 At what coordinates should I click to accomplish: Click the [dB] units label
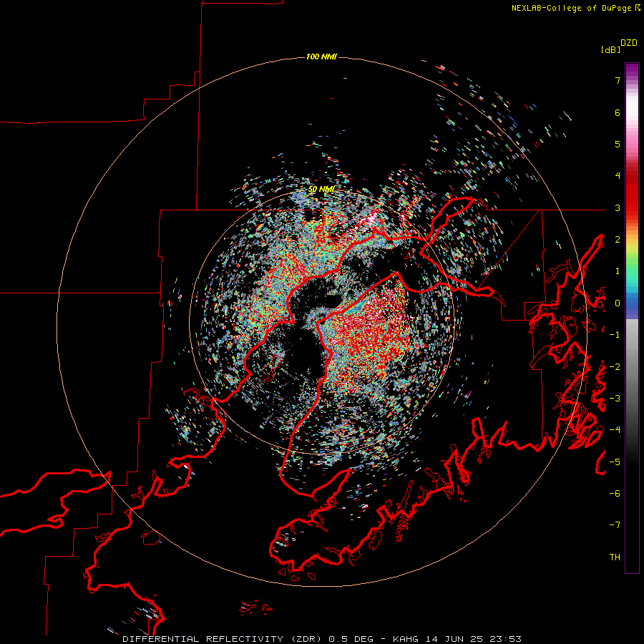[x=610, y=50]
